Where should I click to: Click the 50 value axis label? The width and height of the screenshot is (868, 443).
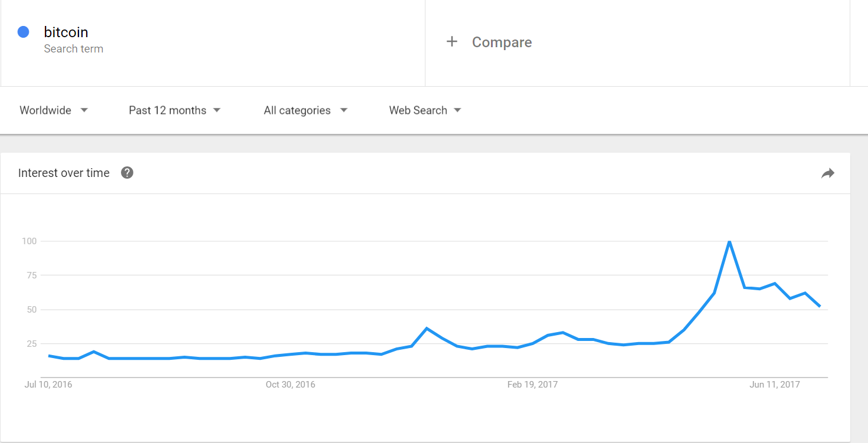31,310
